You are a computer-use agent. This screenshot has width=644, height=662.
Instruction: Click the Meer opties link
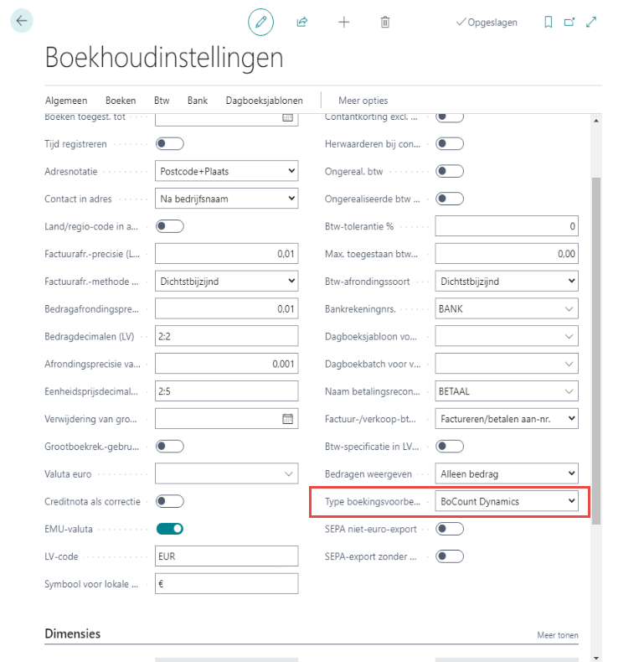(363, 101)
